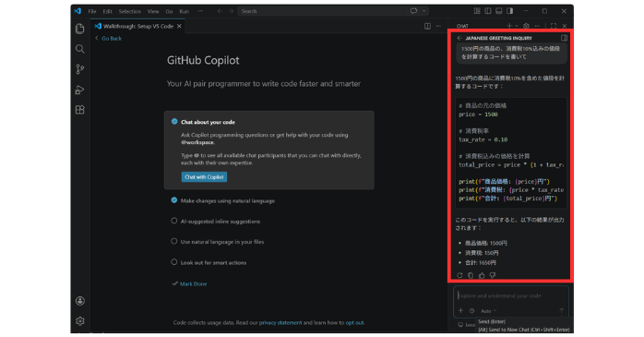Copy the Copilot response

click(471, 275)
